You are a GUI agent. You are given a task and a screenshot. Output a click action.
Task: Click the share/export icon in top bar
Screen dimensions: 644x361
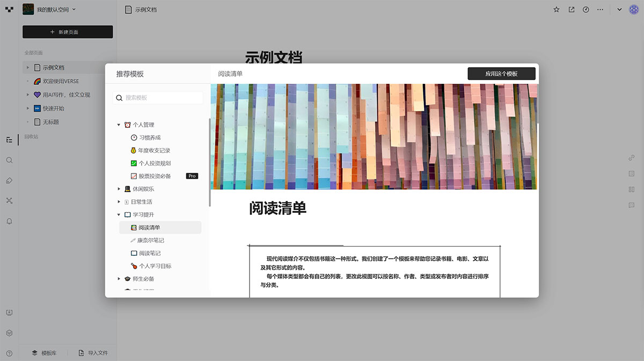click(570, 9)
